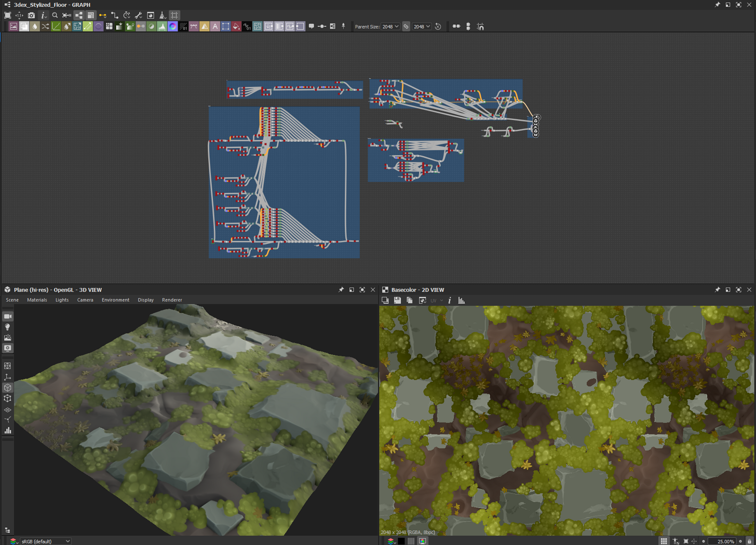The image size is (756, 545).
Task: Open the graph search magnifier tool
Action: [55, 16]
